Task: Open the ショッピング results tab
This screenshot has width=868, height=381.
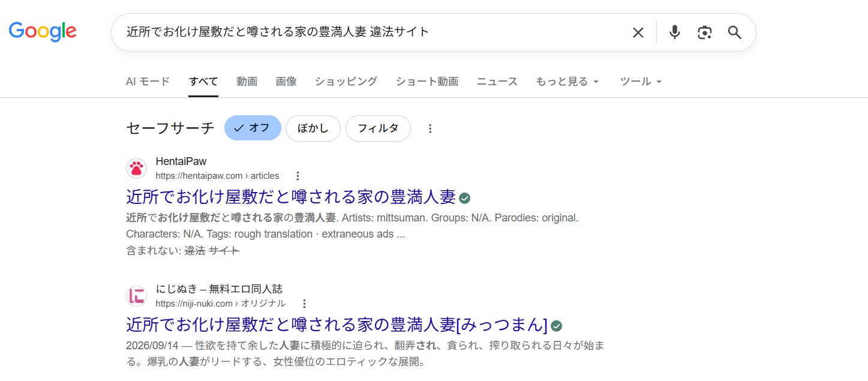Action: click(346, 82)
